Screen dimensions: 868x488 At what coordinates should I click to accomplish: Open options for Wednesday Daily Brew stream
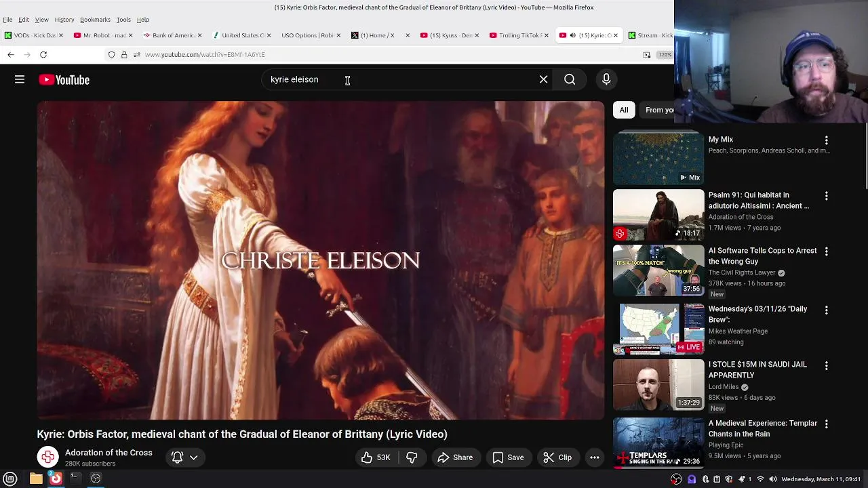[x=826, y=310]
